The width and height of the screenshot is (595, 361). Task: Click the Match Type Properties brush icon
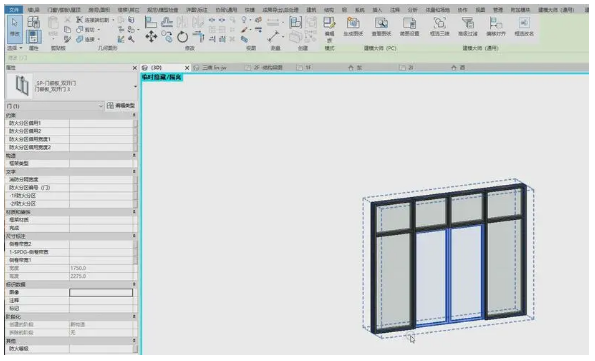pos(68,39)
